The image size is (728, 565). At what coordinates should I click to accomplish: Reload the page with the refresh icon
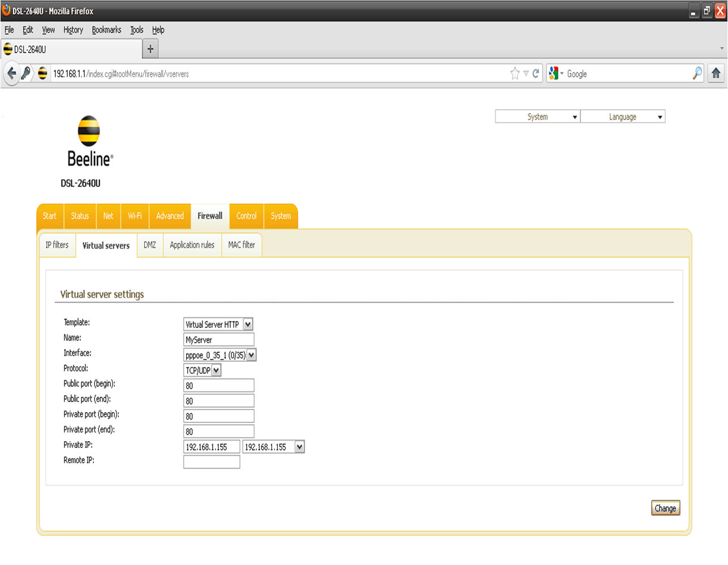tap(536, 74)
